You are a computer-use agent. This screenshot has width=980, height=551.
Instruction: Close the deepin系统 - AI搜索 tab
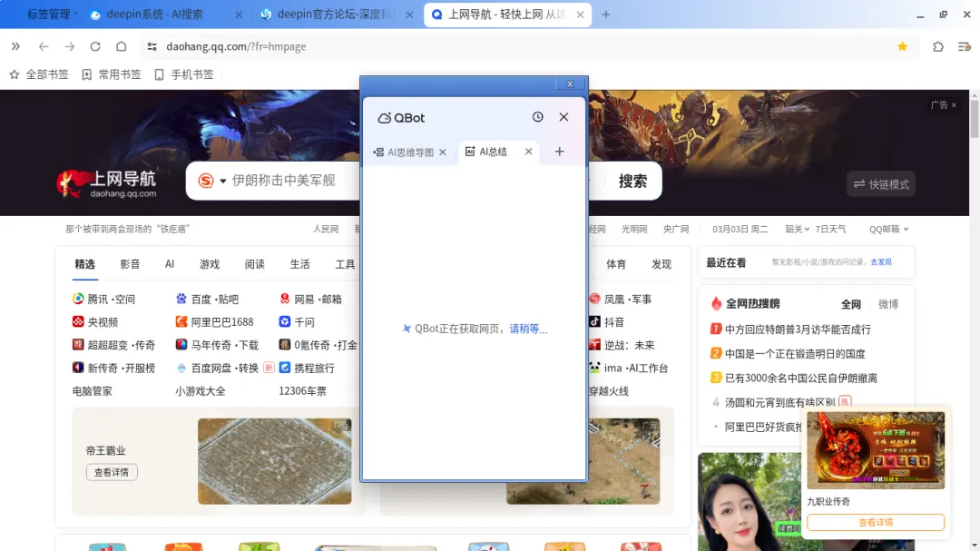(238, 15)
